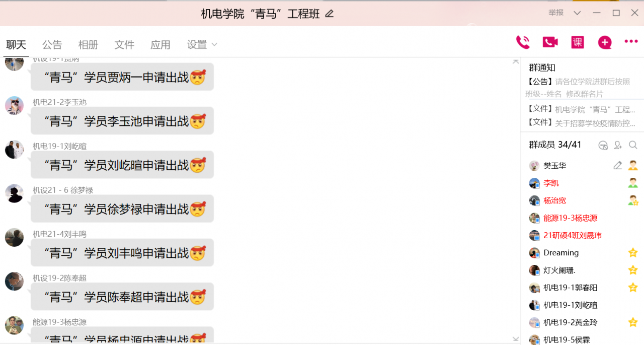Jump to bottom using lower chevron arrow

(516, 339)
